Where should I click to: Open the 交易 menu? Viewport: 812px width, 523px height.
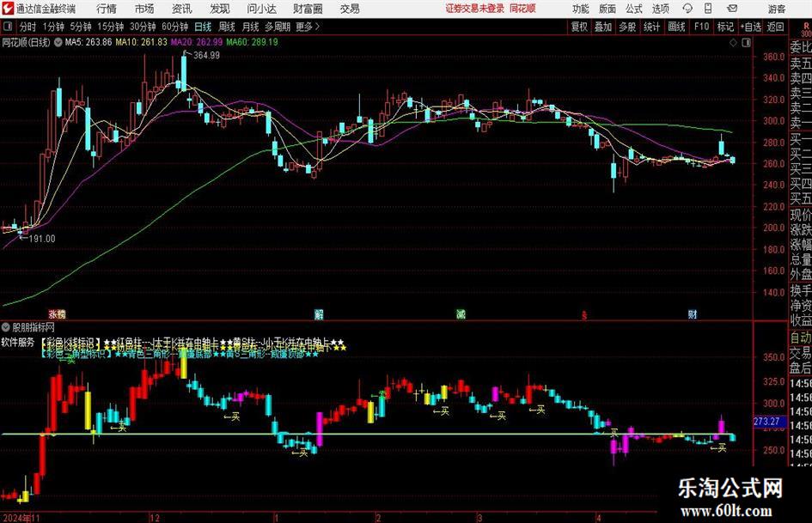pyautogui.click(x=350, y=9)
